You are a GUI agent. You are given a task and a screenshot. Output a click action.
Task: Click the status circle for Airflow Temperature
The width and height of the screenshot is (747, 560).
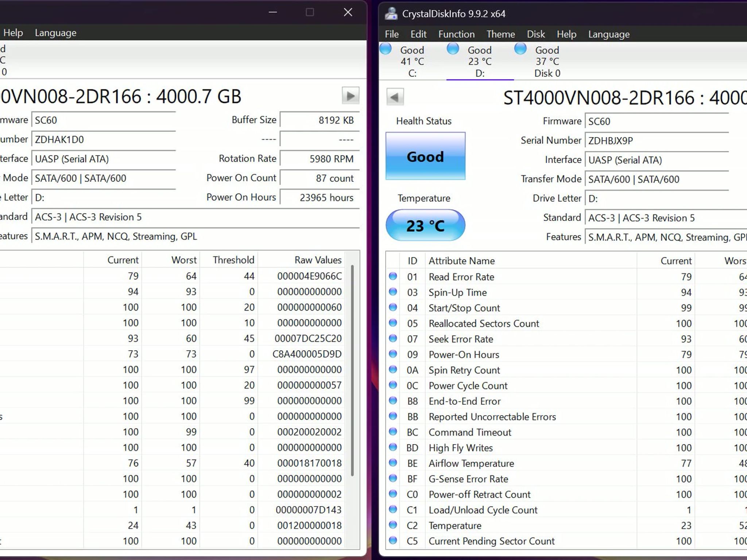pyautogui.click(x=393, y=463)
